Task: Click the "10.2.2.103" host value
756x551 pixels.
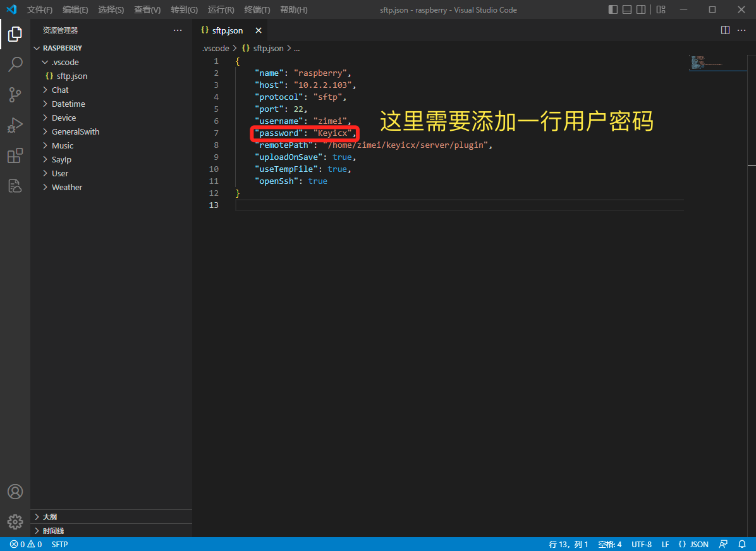Action: 322,85
